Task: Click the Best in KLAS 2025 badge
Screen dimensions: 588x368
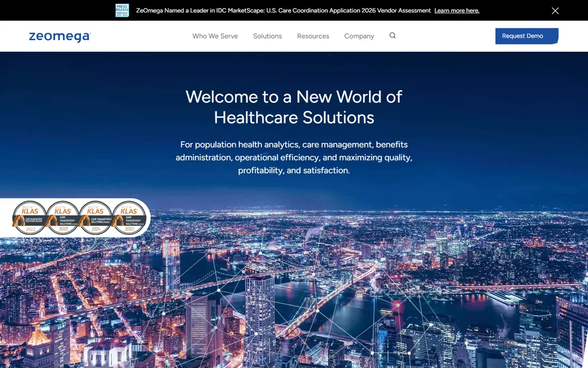Action: (129, 218)
